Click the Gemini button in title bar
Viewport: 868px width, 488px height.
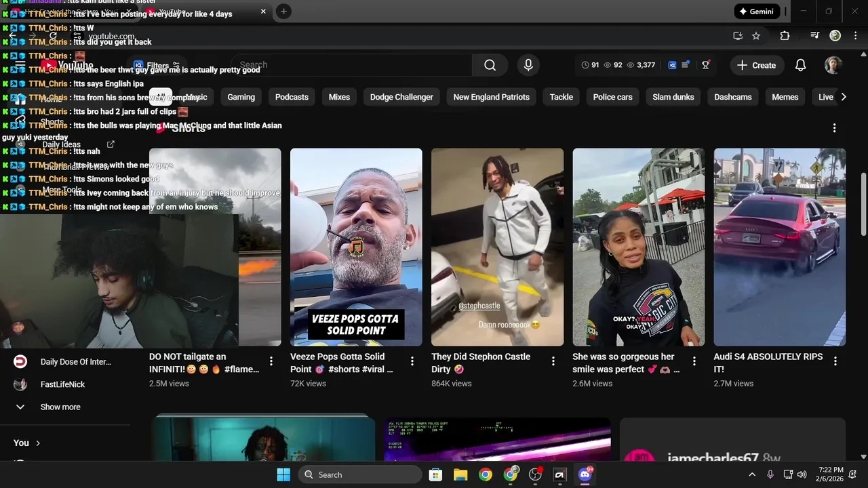[757, 12]
